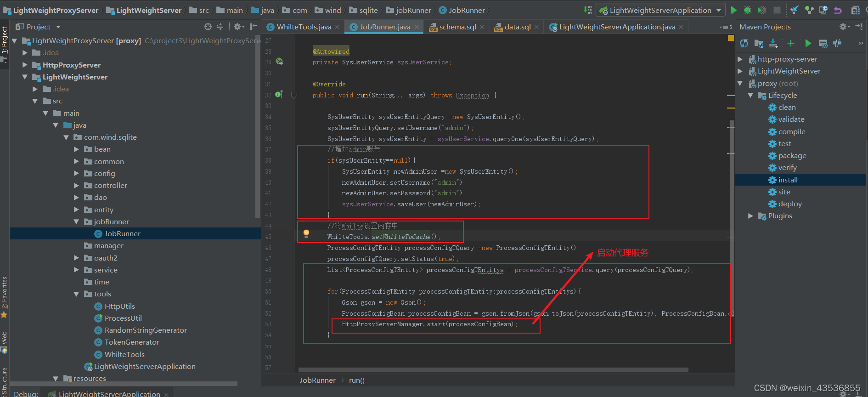Open HttpUtils class in tree
Image resolution: width=868 pixels, height=397 pixels.
click(119, 306)
